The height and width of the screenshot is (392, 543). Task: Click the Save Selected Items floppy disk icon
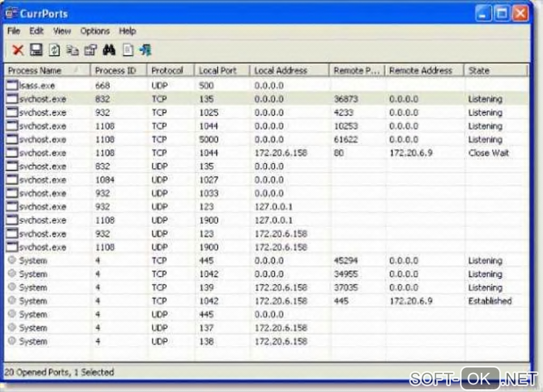[x=36, y=50]
